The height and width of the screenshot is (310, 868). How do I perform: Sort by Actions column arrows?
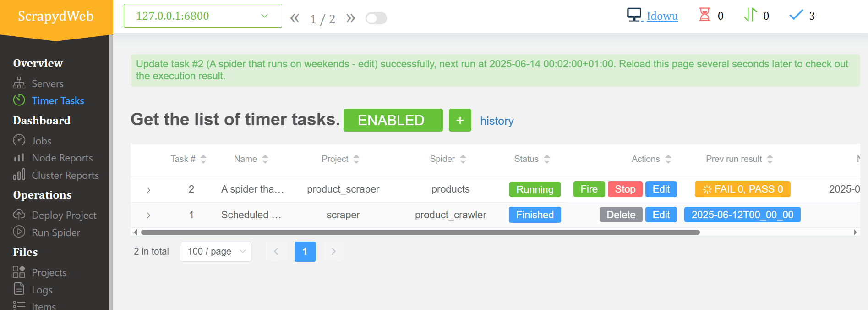(668, 159)
